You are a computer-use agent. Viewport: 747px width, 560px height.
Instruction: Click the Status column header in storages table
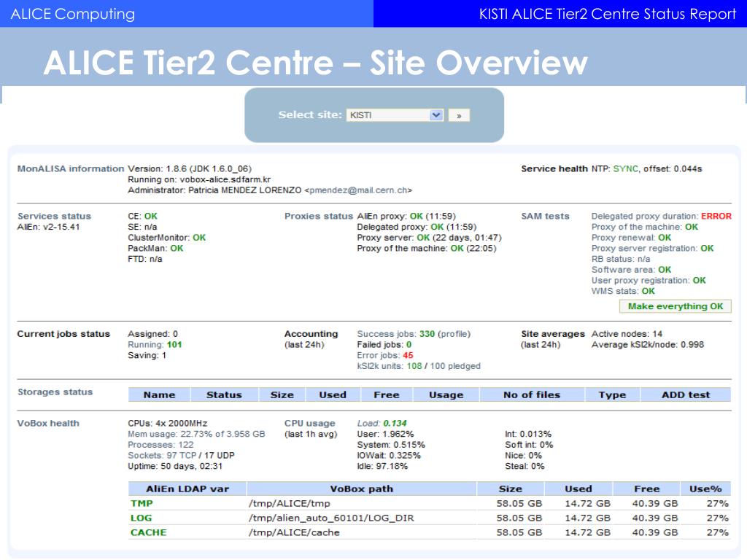click(x=225, y=394)
